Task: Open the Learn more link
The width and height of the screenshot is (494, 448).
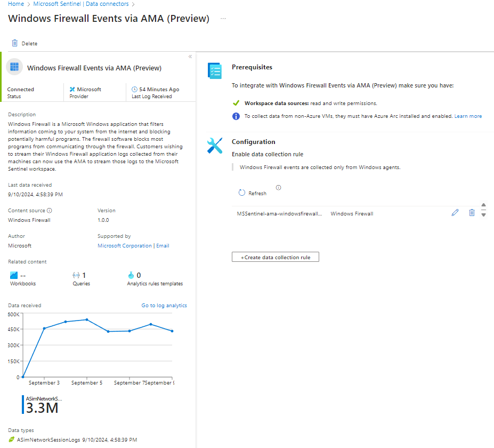Action: (x=468, y=116)
